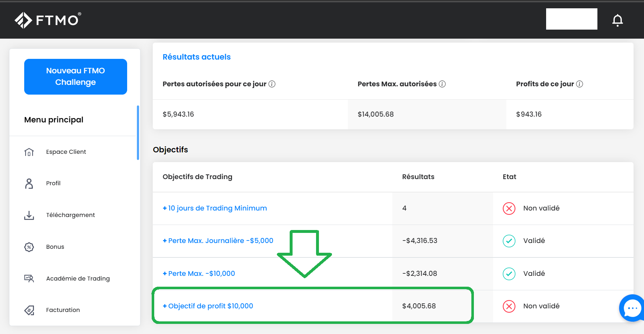Click the sidebar menu scrollbar
The width and height of the screenshot is (644, 334).
point(138,133)
